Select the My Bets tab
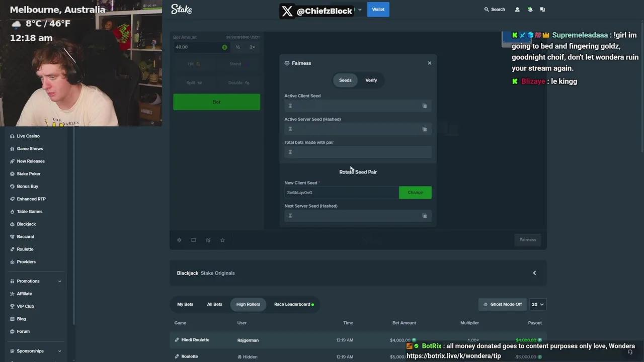This screenshot has height=362, width=644. (185, 304)
